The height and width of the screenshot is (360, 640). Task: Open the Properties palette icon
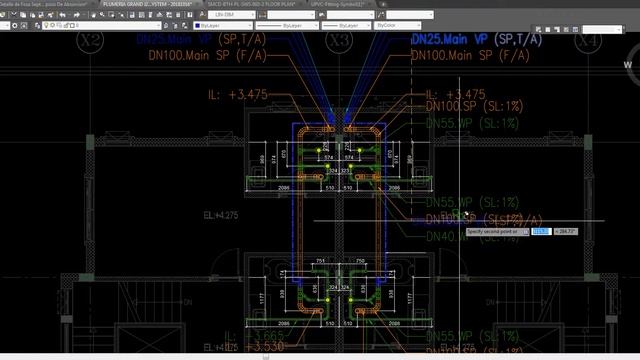[132, 15]
